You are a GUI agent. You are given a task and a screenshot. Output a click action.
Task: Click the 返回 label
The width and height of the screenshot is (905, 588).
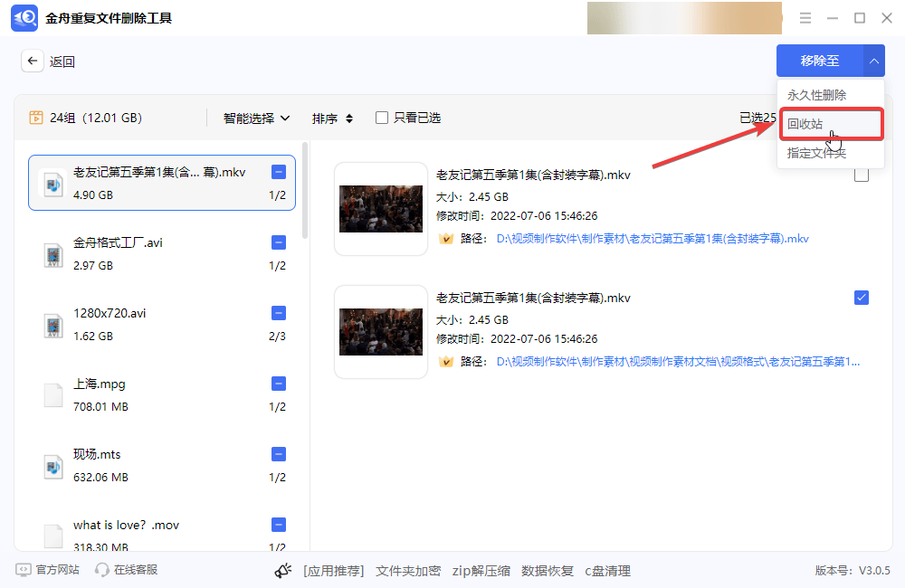62,62
